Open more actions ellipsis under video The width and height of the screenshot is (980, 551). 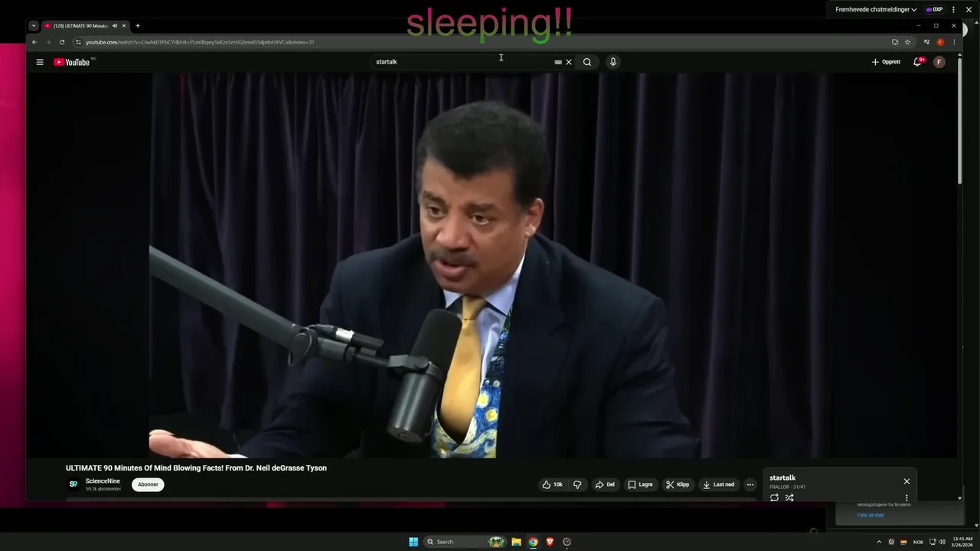pyautogui.click(x=750, y=484)
